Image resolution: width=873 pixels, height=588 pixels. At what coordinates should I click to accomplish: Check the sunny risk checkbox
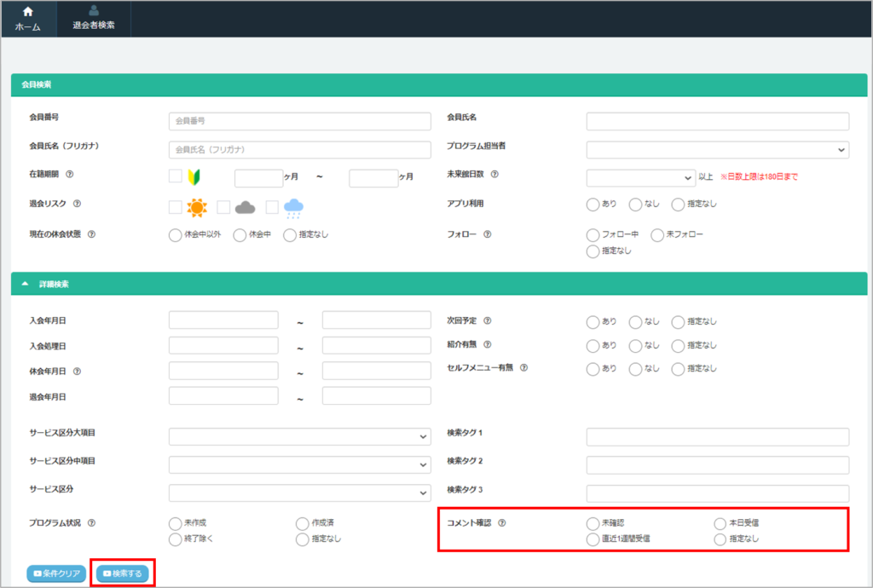[x=175, y=207]
